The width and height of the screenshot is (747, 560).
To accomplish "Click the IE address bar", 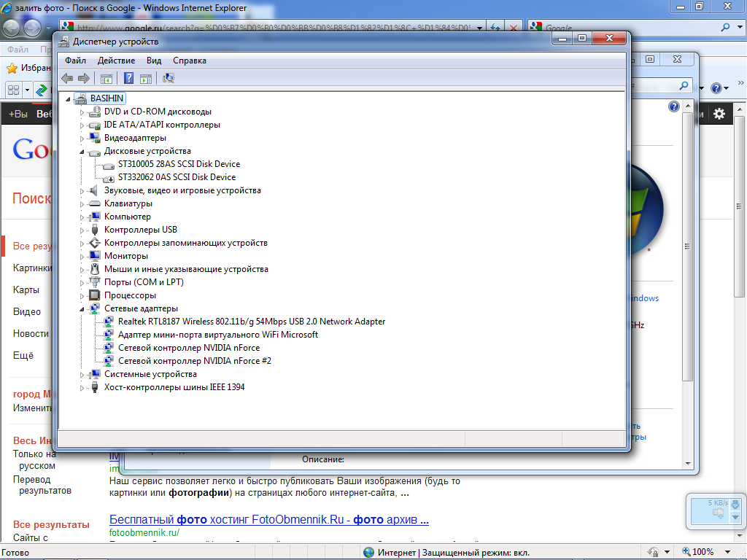I will (x=273, y=28).
